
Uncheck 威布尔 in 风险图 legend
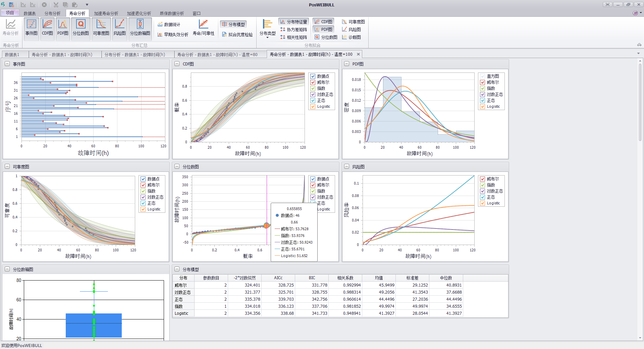click(x=482, y=179)
